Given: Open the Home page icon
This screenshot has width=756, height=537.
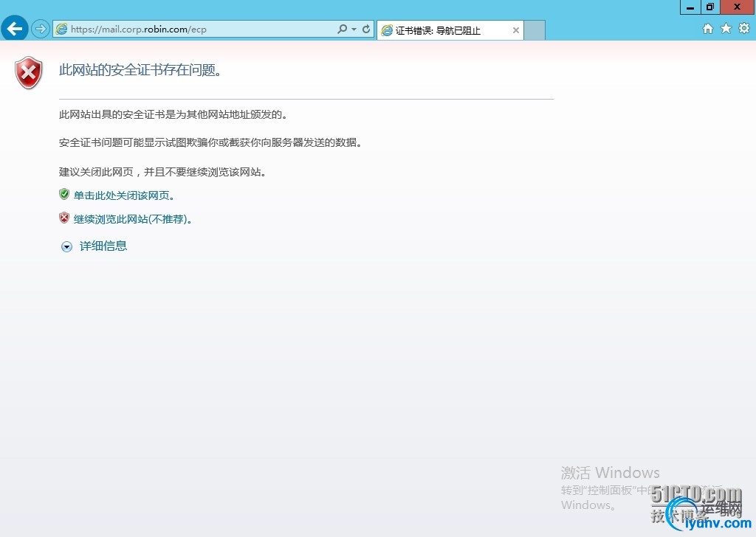Looking at the screenshot, I should (x=708, y=29).
